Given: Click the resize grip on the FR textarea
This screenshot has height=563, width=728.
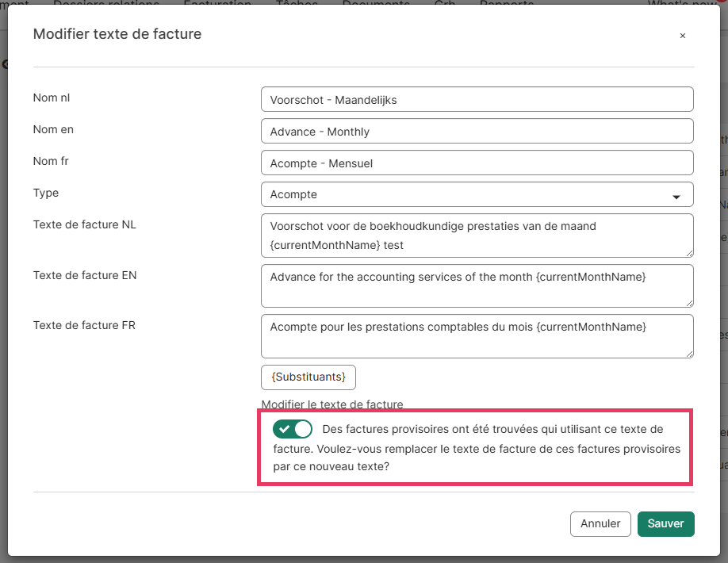Looking at the screenshot, I should [689, 354].
